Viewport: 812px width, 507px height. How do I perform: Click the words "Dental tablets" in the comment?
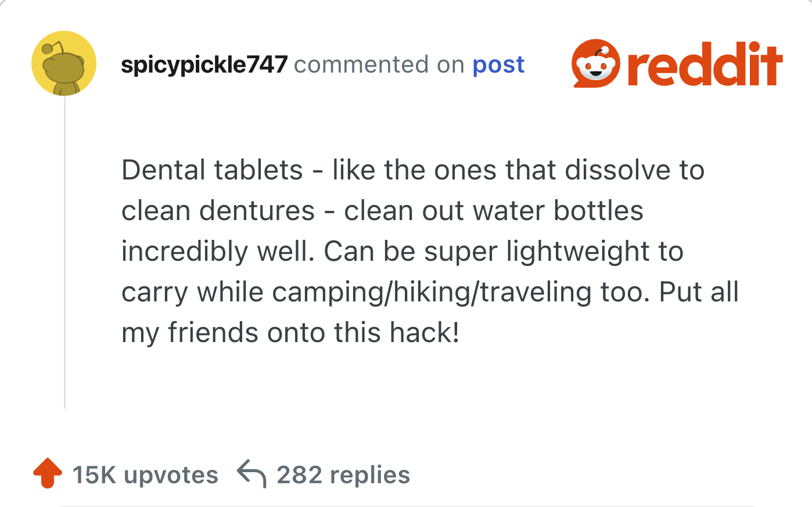tap(212, 170)
